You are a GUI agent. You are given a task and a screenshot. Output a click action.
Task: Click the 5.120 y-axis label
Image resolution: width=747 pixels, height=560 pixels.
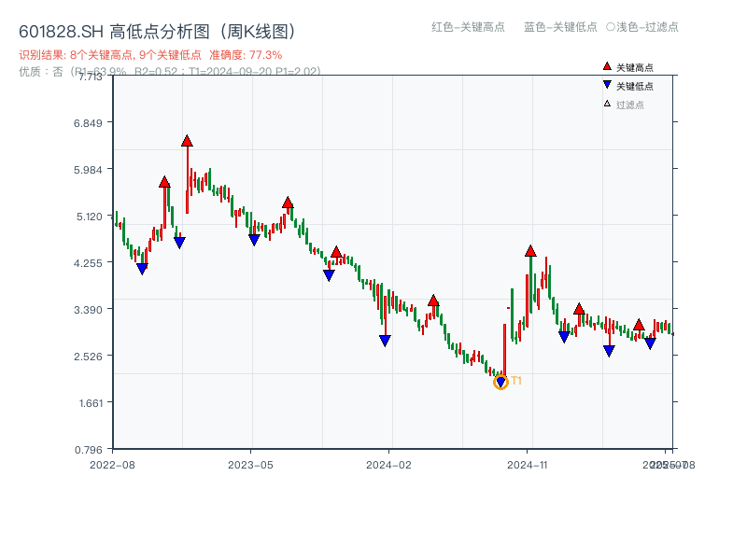pyautogui.click(x=90, y=217)
